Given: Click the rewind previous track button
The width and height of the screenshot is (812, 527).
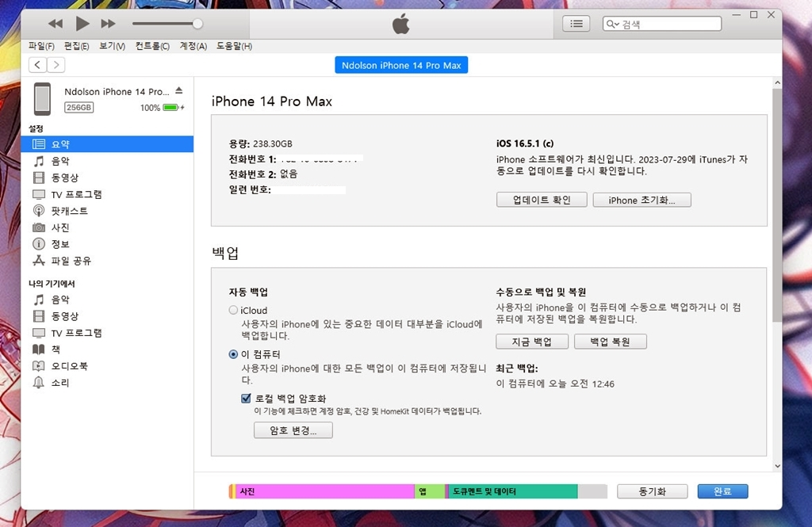Looking at the screenshot, I should pos(56,24).
